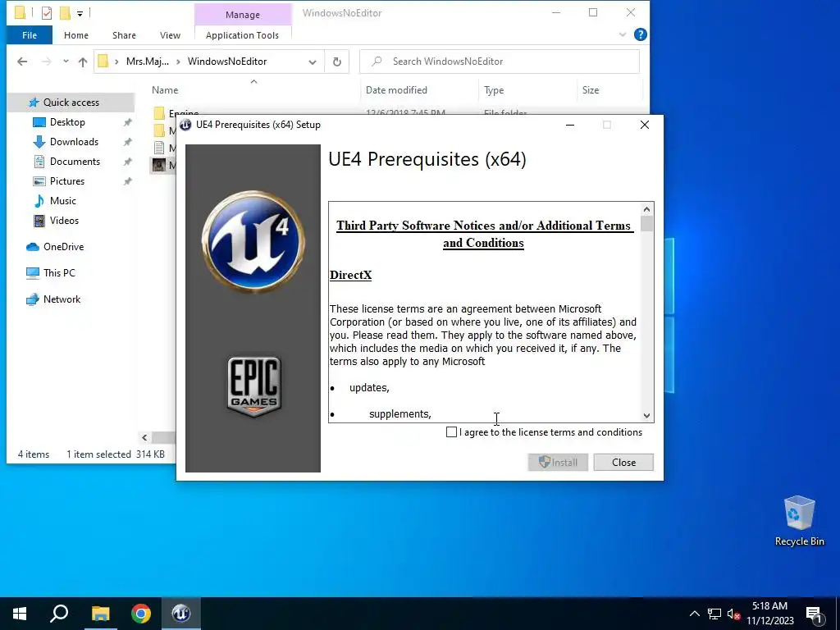Click the Mrs.Maj... breadcrumb segment
This screenshot has height=630, width=840.
coord(148,62)
